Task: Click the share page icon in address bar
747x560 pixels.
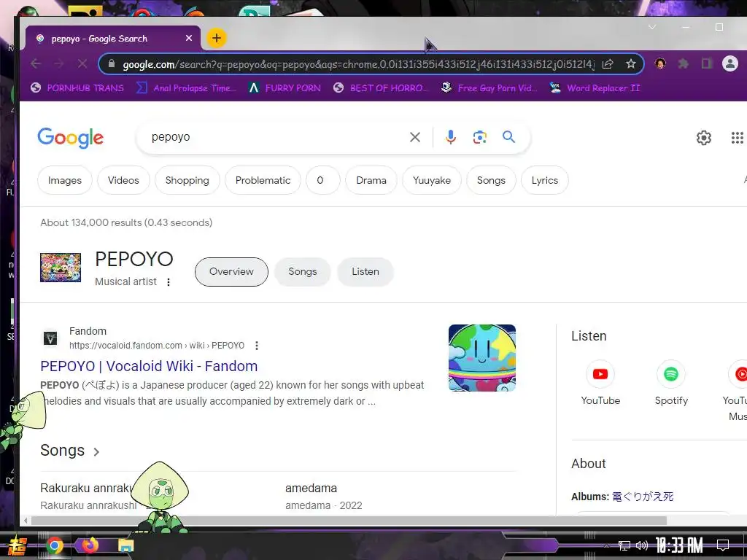Action: pyautogui.click(x=608, y=64)
